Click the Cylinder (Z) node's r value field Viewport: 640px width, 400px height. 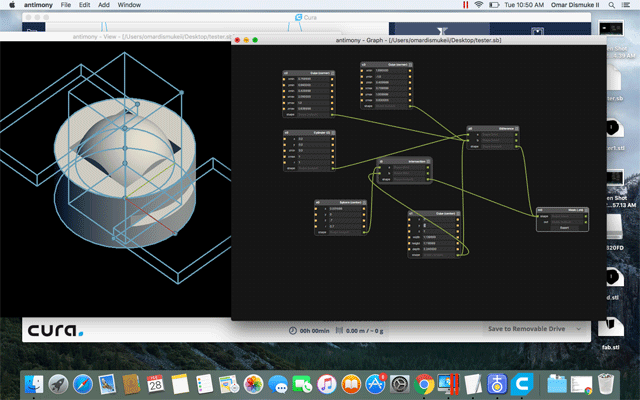[313, 162]
